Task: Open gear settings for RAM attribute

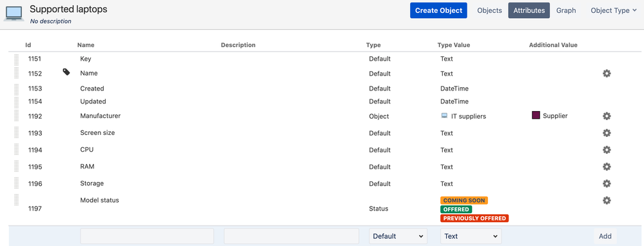Action: [x=607, y=167]
